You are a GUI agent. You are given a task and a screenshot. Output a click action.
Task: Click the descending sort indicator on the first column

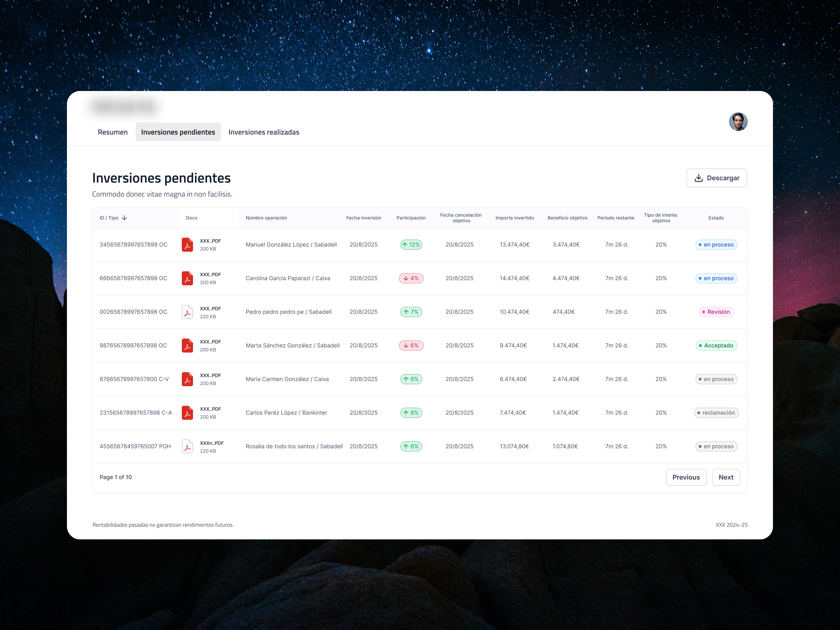click(124, 218)
